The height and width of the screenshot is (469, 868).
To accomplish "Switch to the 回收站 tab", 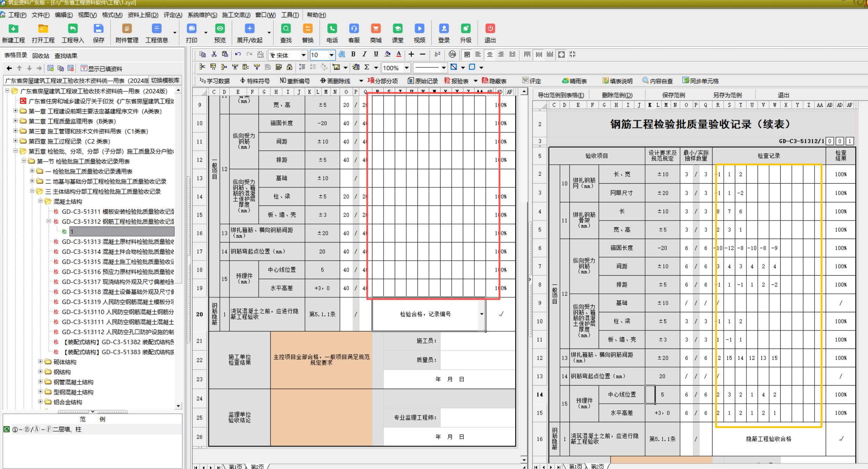I will tap(41, 55).
